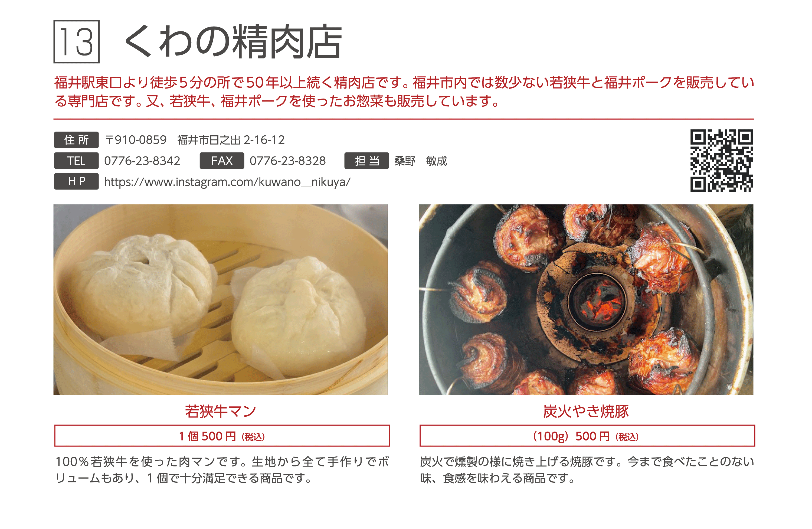This screenshot has width=812, height=529.
Task: Click the contact name 桑野 敏成
Action: pyautogui.click(x=421, y=161)
